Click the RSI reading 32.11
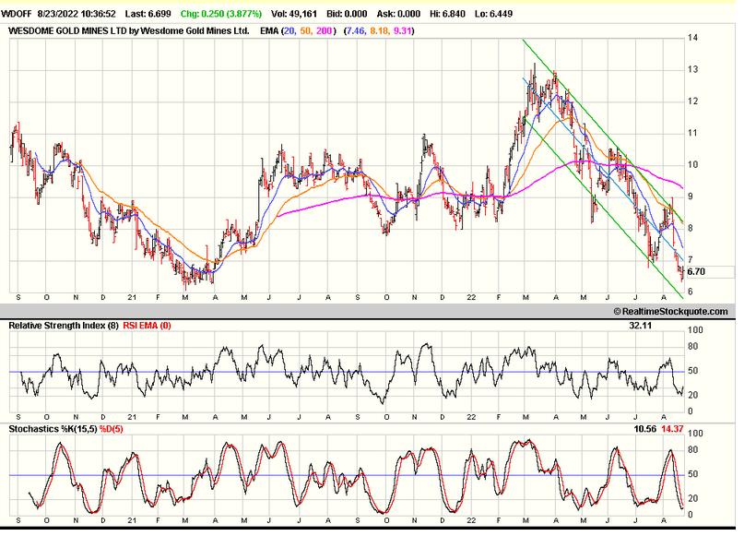 [642, 326]
